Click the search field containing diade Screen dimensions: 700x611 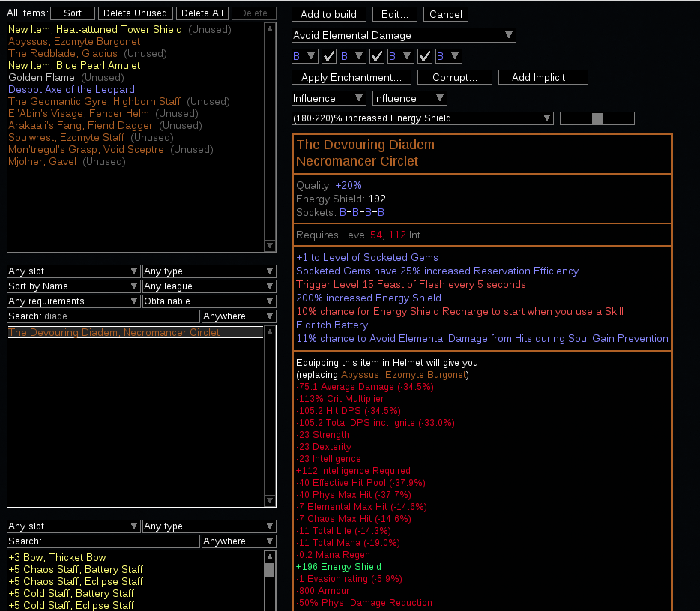tap(103, 316)
